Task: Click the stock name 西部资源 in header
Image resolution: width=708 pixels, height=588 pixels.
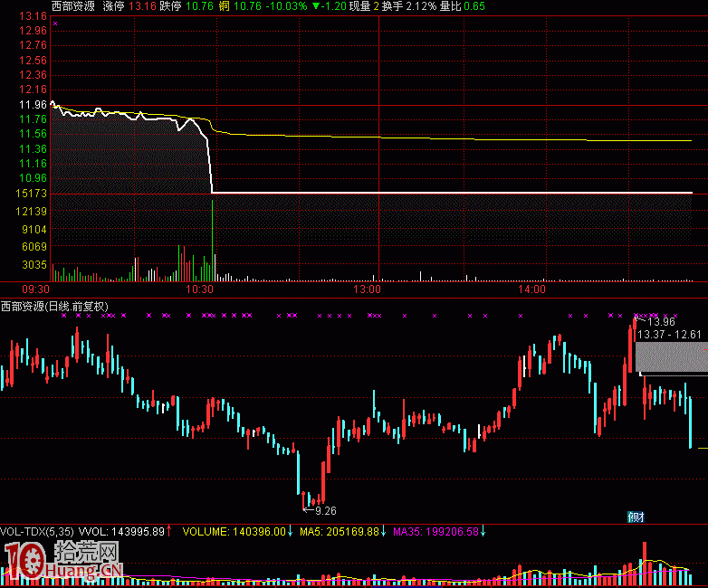Action: (x=73, y=6)
